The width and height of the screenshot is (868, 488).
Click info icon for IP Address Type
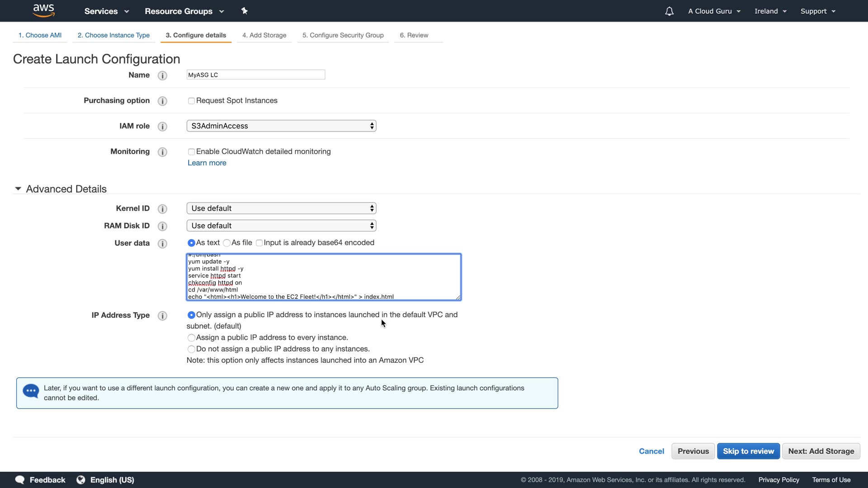pyautogui.click(x=162, y=315)
